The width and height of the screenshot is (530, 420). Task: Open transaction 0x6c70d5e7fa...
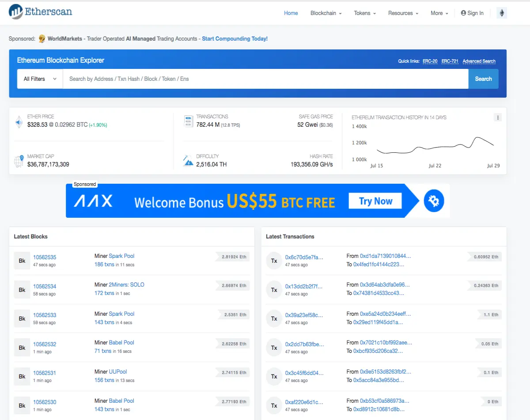click(304, 257)
